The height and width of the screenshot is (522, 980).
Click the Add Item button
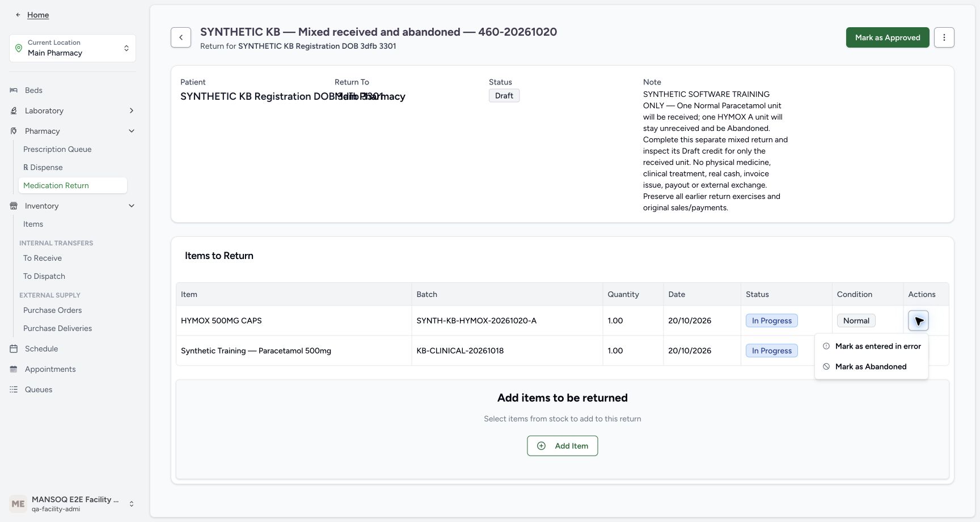[x=563, y=446]
